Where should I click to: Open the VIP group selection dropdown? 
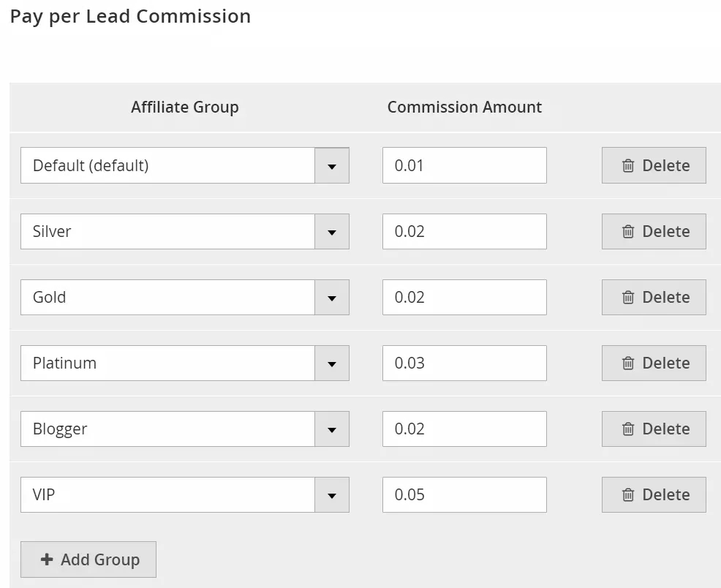tap(332, 494)
